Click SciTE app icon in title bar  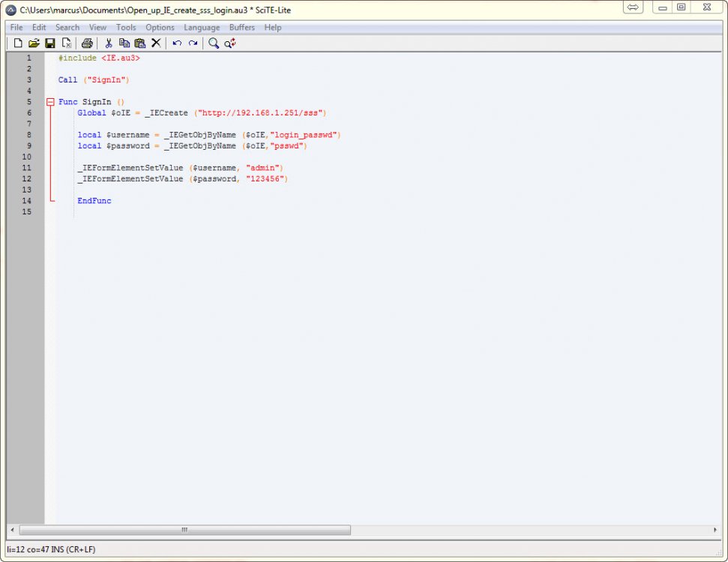click(11, 10)
